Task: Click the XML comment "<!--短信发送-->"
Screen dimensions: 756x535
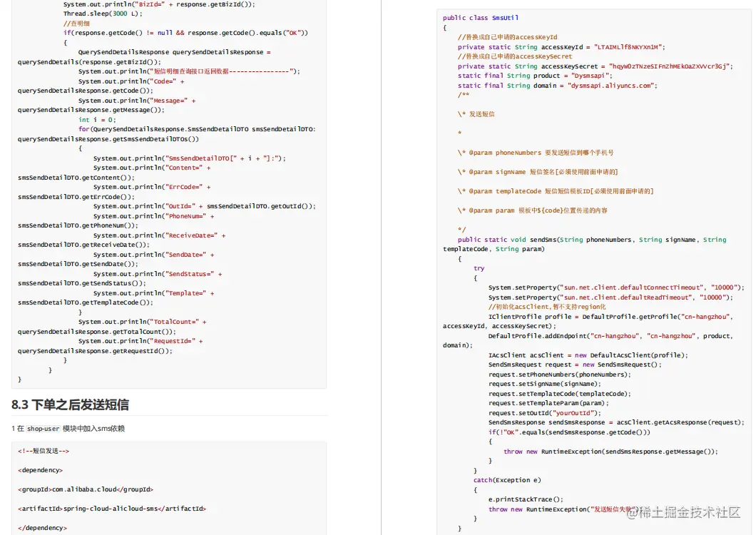Action: pos(44,451)
